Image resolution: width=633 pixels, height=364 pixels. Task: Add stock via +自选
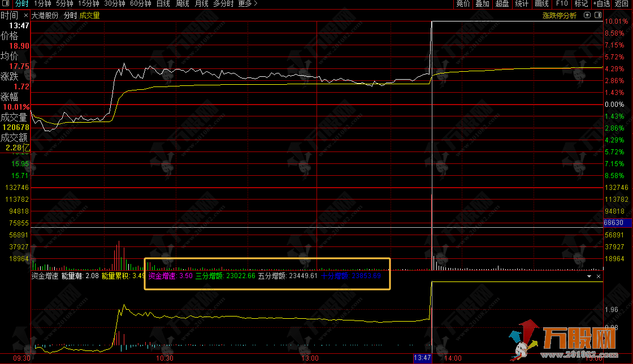coord(601,4)
